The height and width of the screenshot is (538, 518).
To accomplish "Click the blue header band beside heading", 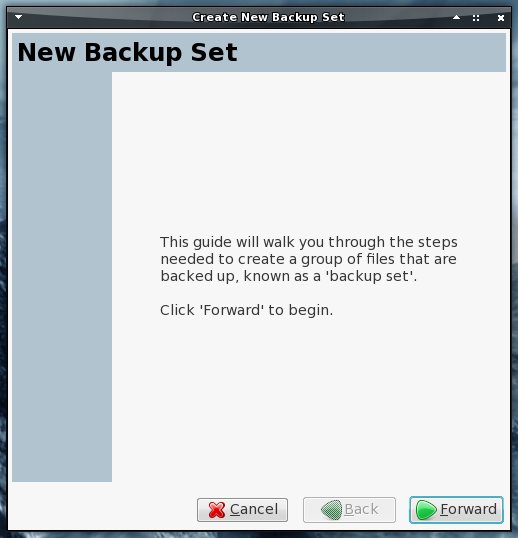I will point(372,52).
